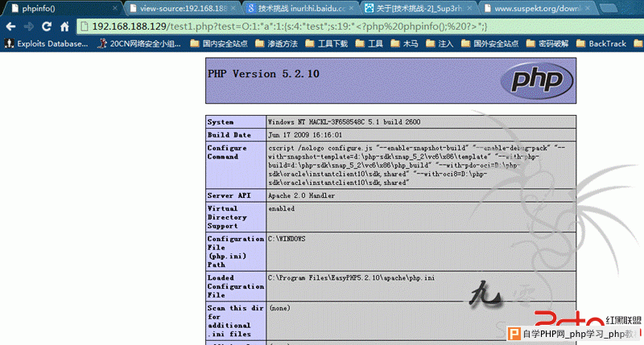The image size is (644, 345).
Task: Reload the page with the refresh icon
Action: [x=47, y=27]
